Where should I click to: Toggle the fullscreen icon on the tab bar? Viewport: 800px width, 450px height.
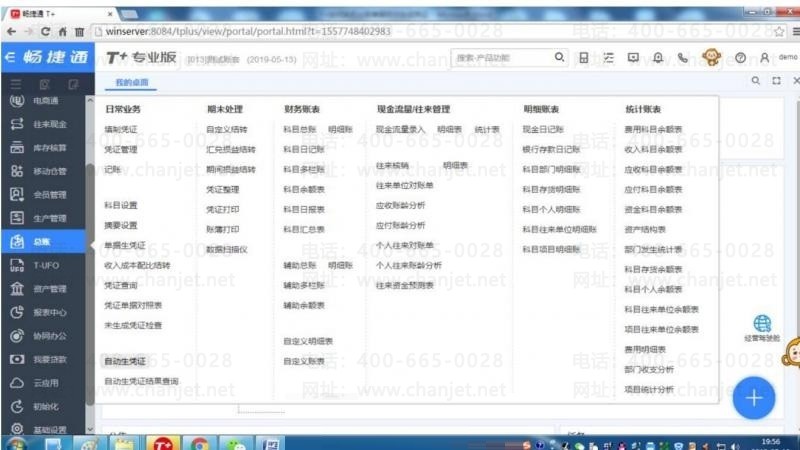776,81
